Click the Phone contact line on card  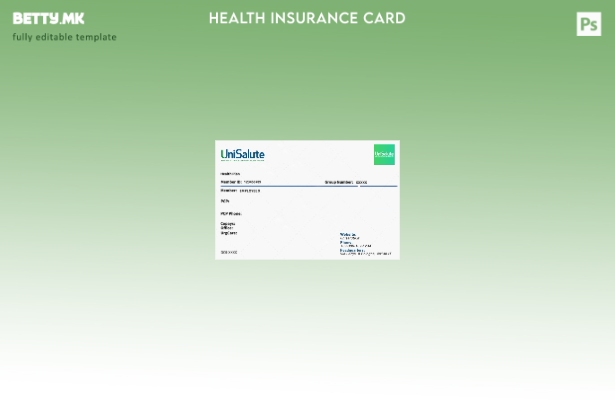coord(354,244)
